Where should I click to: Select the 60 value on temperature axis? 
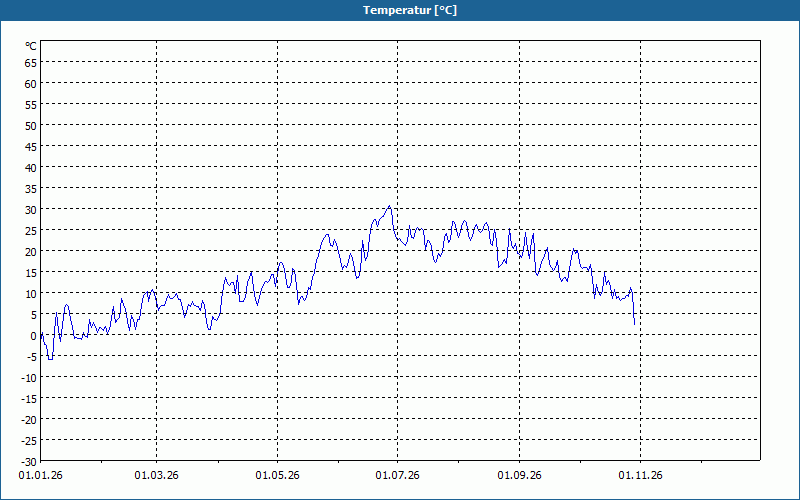click(x=31, y=84)
